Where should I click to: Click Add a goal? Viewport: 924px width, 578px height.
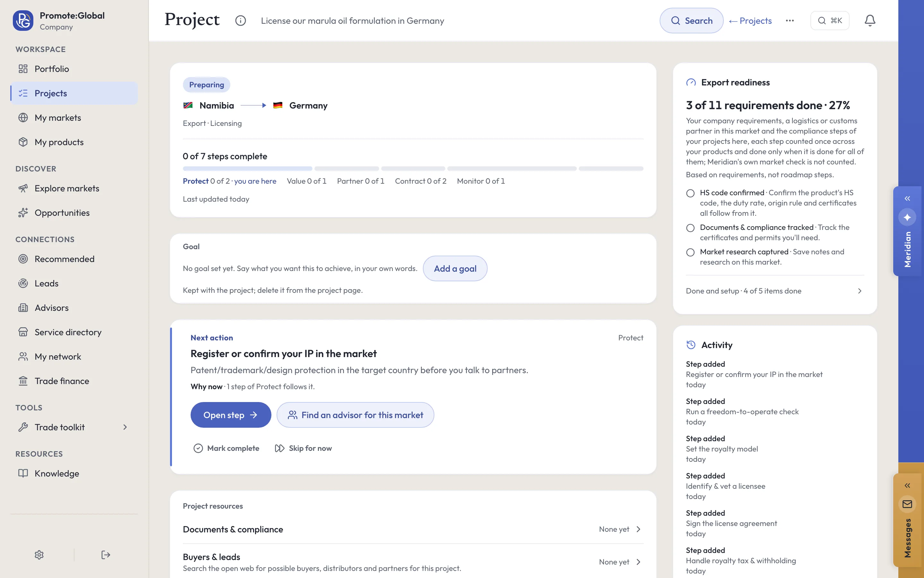[x=455, y=269]
